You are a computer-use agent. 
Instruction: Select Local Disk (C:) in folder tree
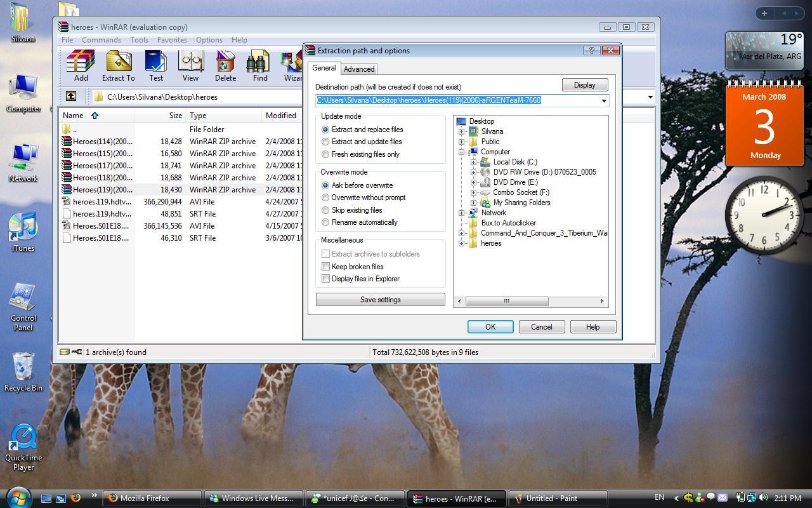coord(515,162)
